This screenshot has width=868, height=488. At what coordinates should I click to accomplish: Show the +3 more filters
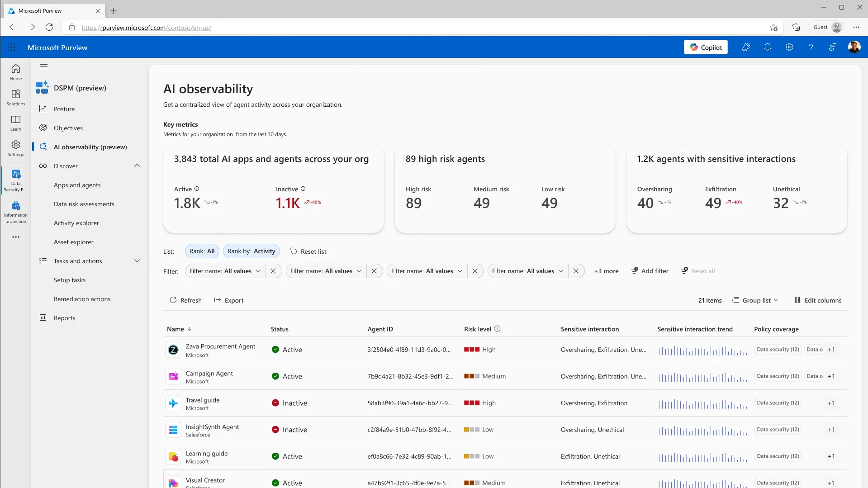(606, 271)
